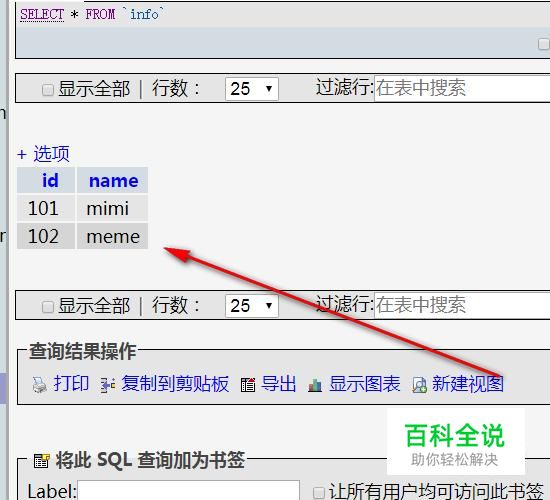
Task: Click the SELECT keyword in the query
Action: [x=42, y=14]
